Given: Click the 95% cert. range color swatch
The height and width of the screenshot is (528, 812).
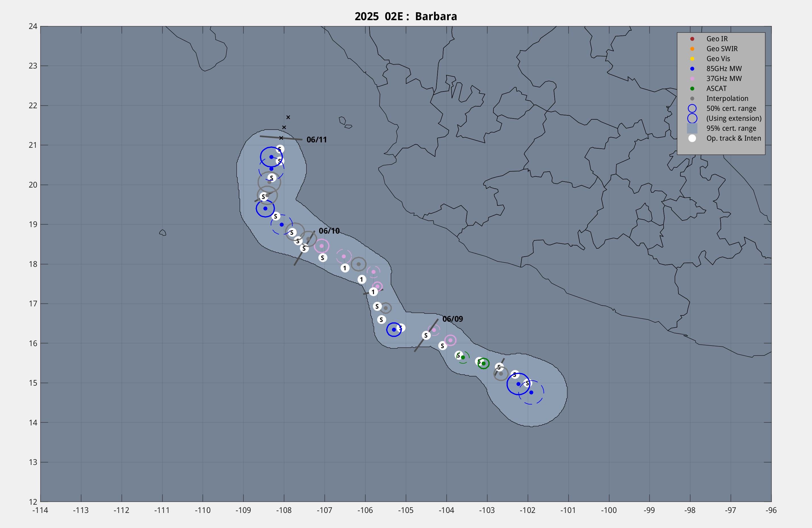Looking at the screenshot, I should (692, 128).
